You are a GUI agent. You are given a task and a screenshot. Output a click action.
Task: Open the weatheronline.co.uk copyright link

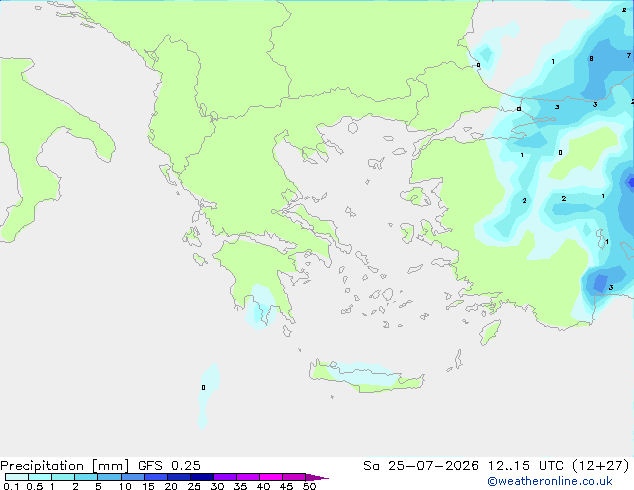click(x=549, y=481)
